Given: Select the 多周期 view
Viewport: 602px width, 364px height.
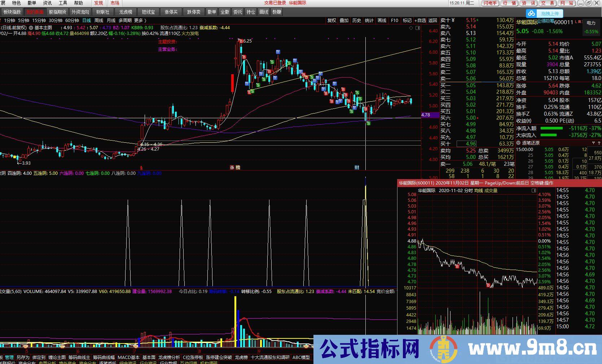Looking at the screenshot, I should click(125, 21).
